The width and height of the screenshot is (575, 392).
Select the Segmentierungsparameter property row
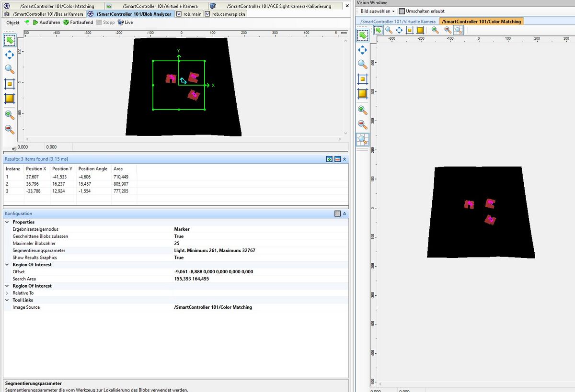pos(39,250)
